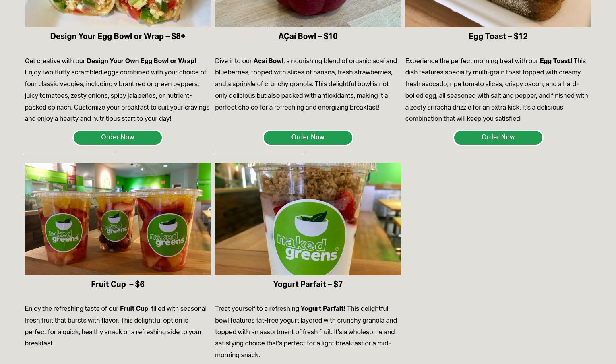Open the Yogurt Parfait photo
Image resolution: width=616 pixels, height=364 pixels.
308,219
